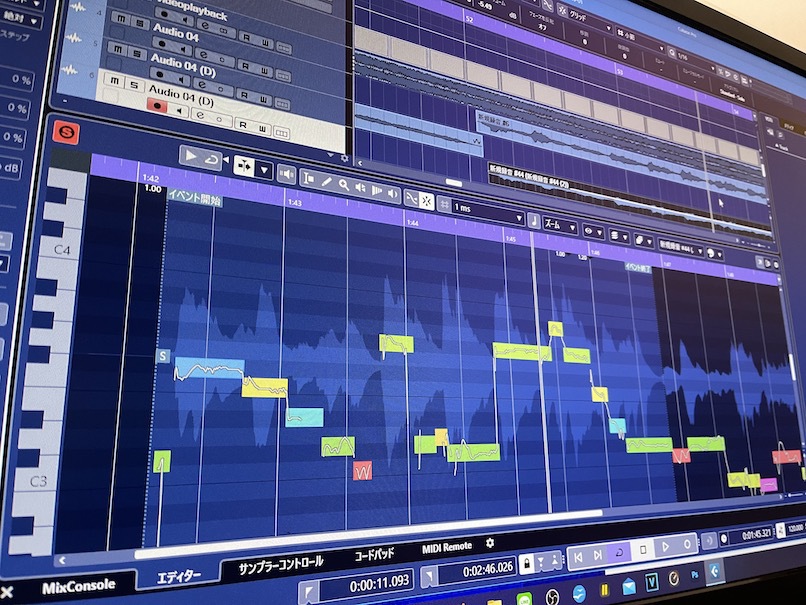Click the musical note mode icon

pyautogui.click(x=534, y=221)
